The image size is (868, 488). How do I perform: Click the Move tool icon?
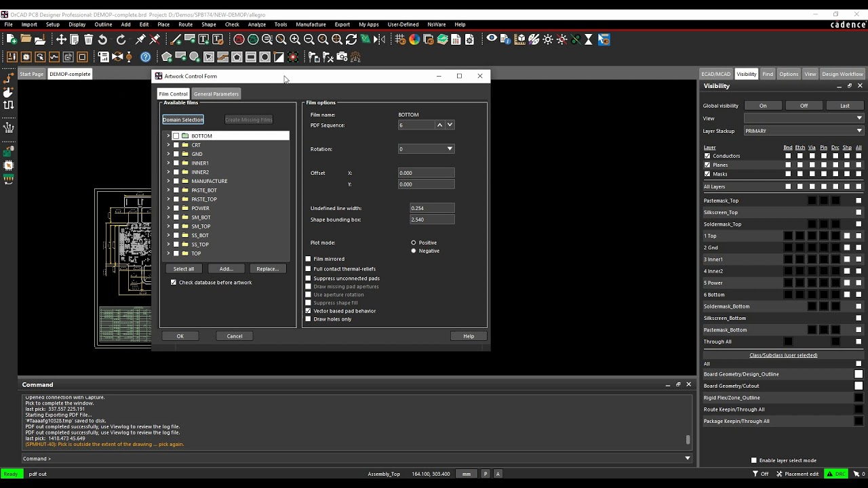(x=61, y=40)
